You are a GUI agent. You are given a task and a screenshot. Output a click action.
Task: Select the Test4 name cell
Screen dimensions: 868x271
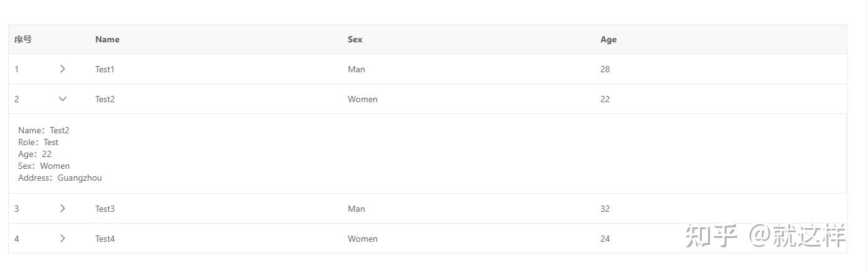click(x=105, y=239)
